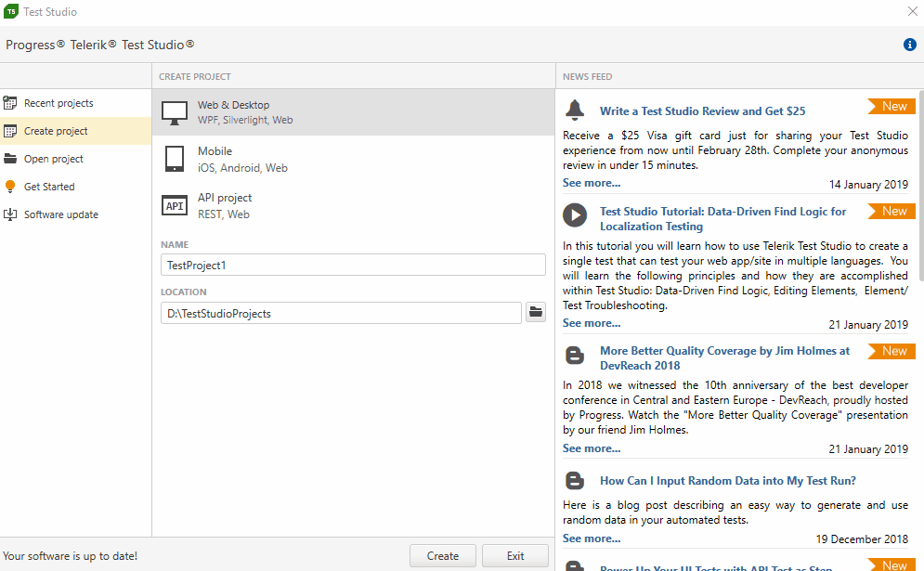Screen dimensions: 924x571
Task: Click the Exit button
Action: click(515, 555)
